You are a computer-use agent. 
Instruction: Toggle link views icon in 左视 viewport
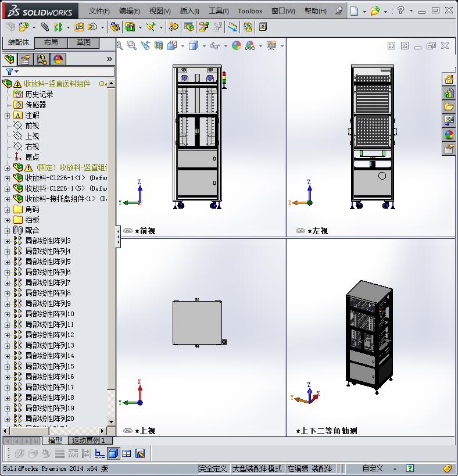tap(300, 231)
